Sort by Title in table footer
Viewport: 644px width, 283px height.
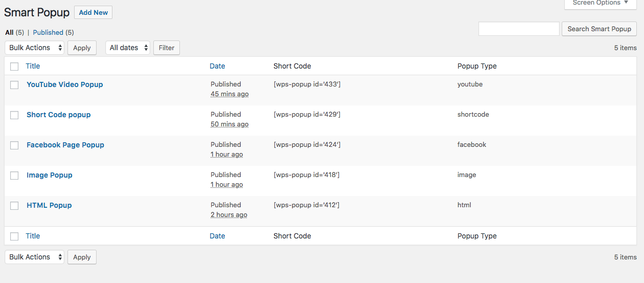tap(33, 236)
